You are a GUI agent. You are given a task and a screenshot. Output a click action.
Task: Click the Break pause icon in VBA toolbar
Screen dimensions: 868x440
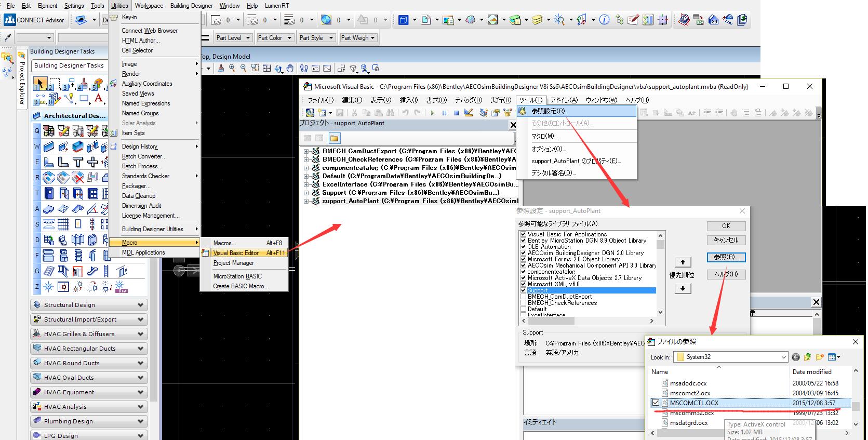coord(444,113)
